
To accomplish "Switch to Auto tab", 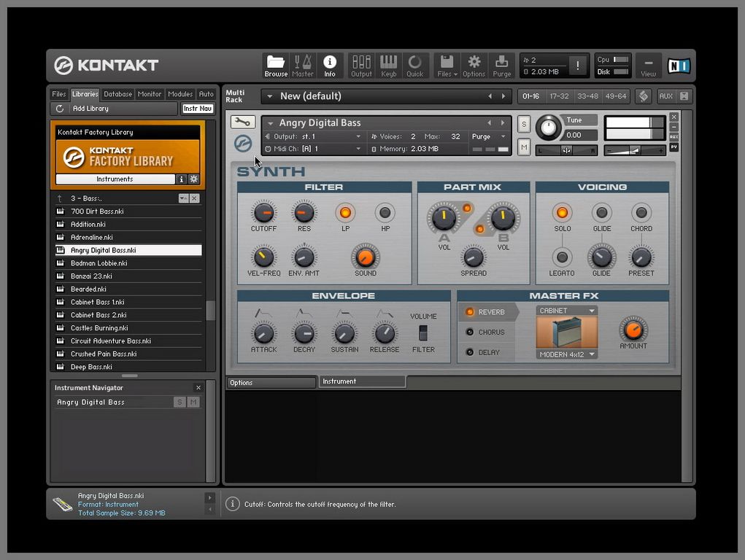I will tap(206, 94).
